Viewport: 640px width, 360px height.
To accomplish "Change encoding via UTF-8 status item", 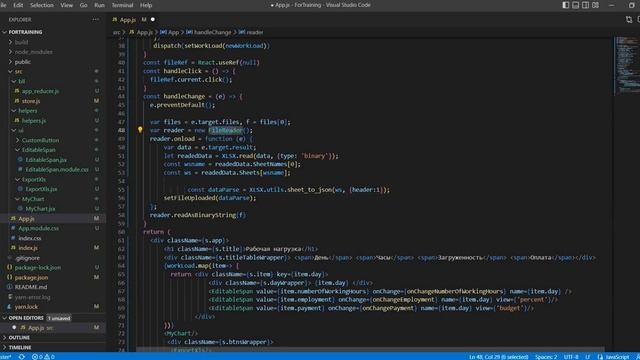I will pyautogui.click(x=571, y=357).
